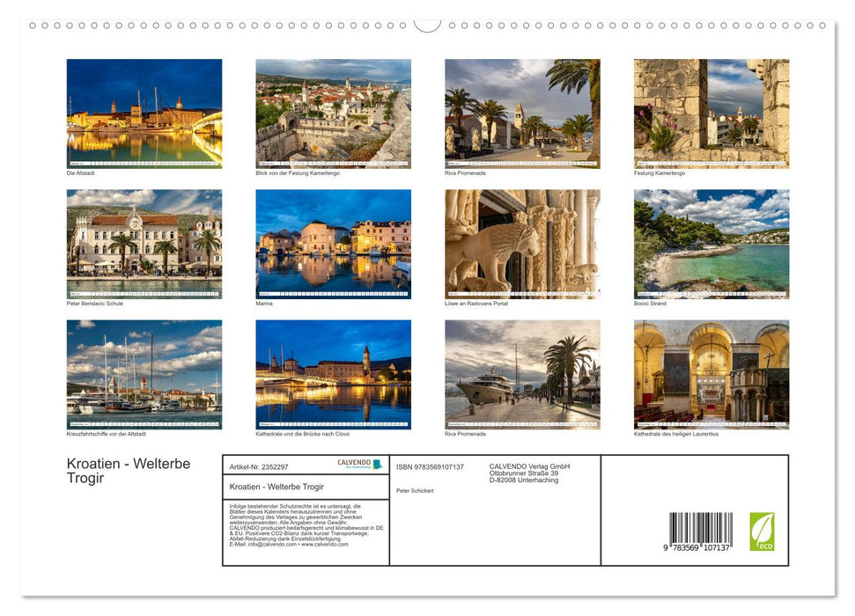855x616 pixels.
Task: Click the boxed 'Kroatien - Welterbe Trogir' title
Action: point(276,487)
